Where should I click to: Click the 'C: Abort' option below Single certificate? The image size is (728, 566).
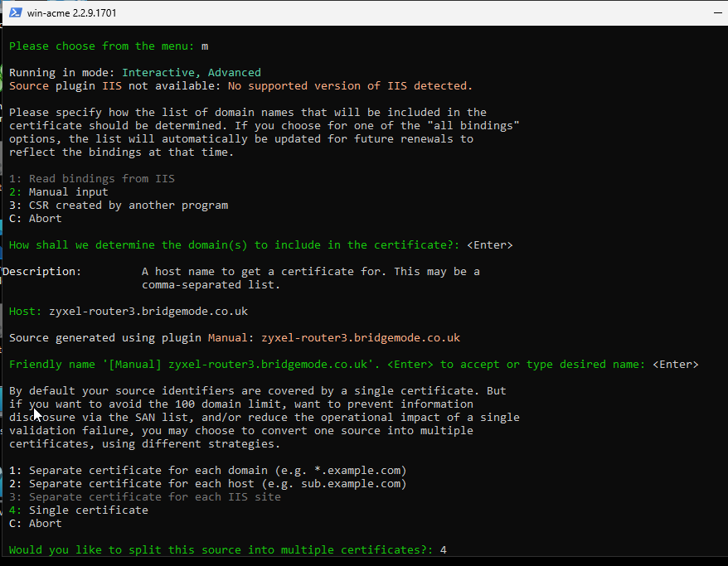point(36,523)
